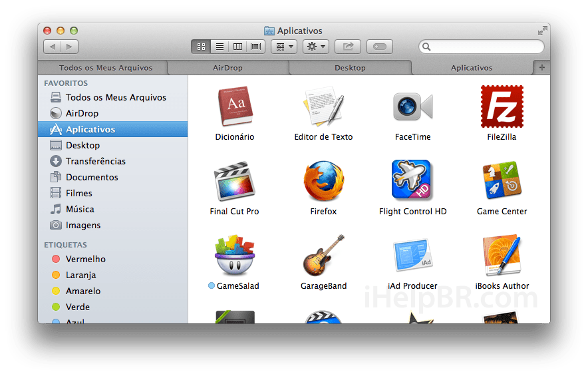Enter full screen with the arrows icon

[542, 31]
